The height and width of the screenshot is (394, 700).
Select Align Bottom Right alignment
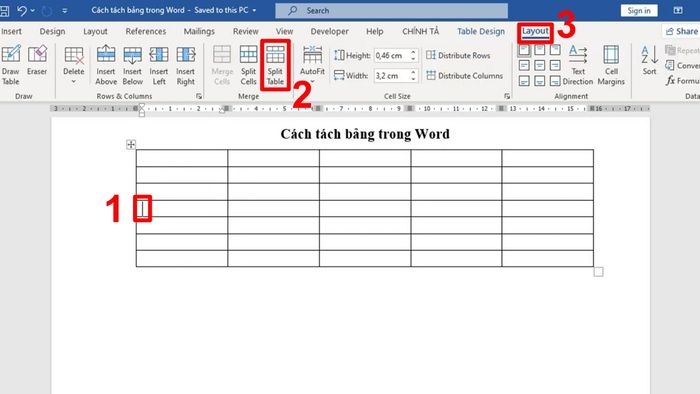555,81
